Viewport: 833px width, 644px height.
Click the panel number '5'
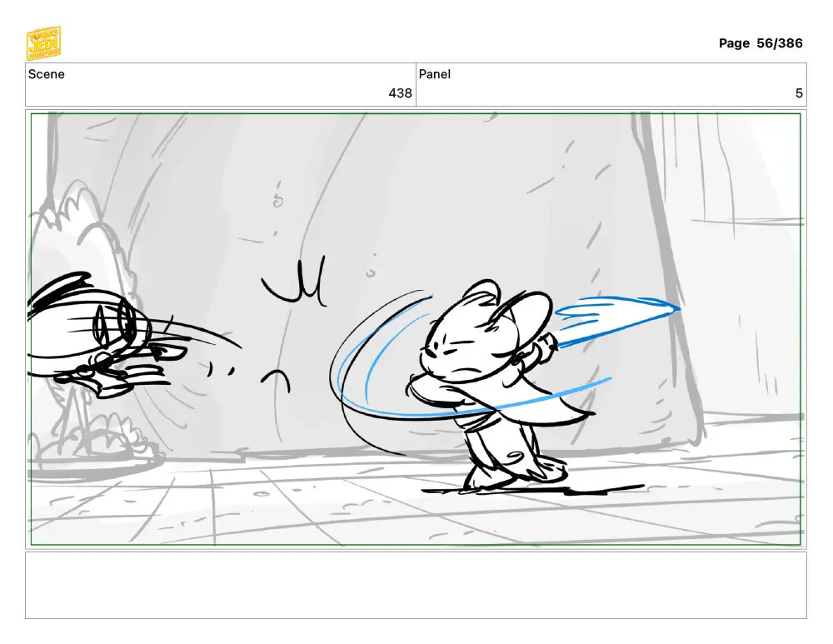tap(799, 93)
